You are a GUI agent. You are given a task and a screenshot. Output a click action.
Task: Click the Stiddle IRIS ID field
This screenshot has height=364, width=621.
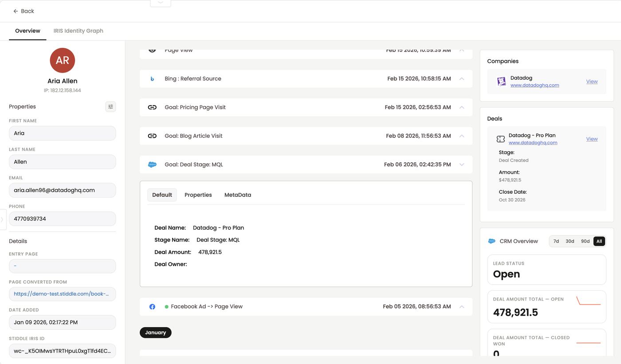coord(63,351)
